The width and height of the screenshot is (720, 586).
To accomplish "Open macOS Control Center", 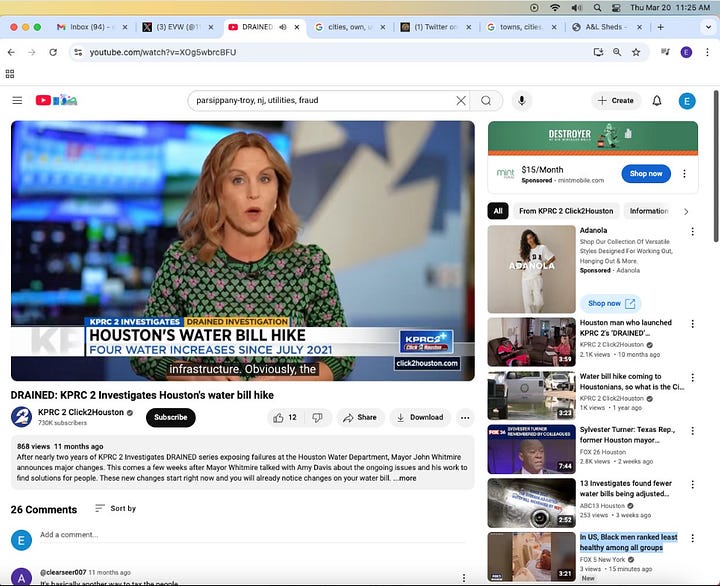I will pyautogui.click(x=616, y=7).
